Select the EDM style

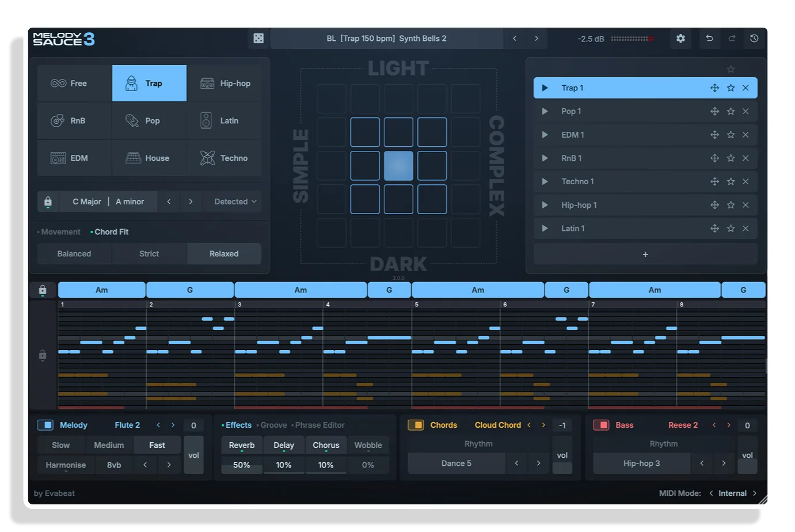[75, 158]
